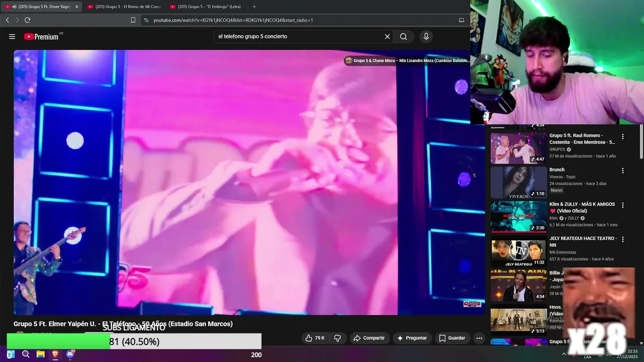
Task: Like the video with 79 K likes
Action: point(315,338)
